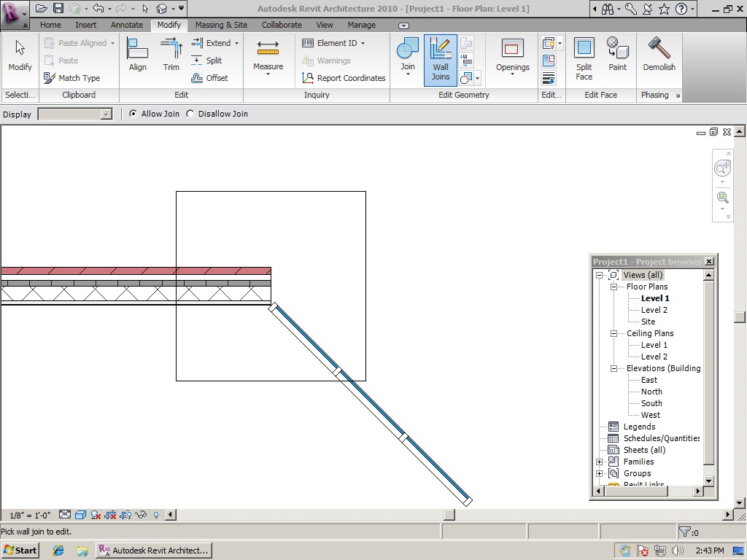This screenshot has height=560, width=747.
Task: Click project browser scroll down arrow
Action: [708, 481]
